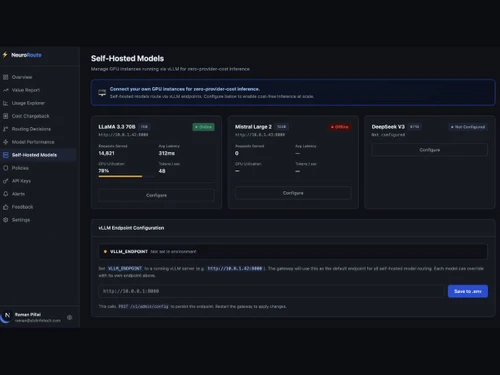Open Model Performance page
Image resolution: width=500 pixels, height=375 pixels.
coord(38,142)
